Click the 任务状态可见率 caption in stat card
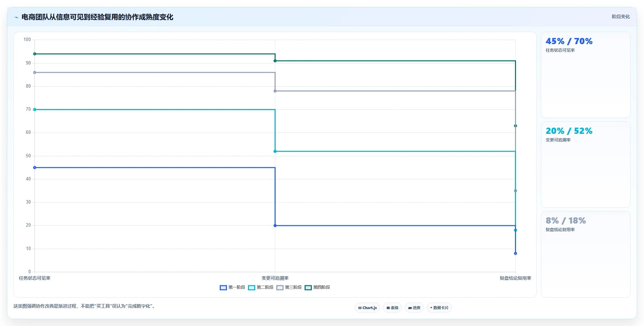The width and height of the screenshot is (644, 326). pos(560,50)
